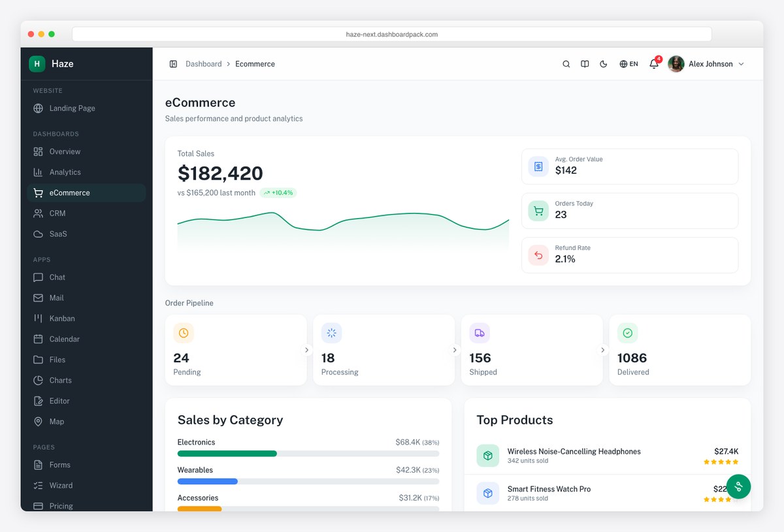The height and width of the screenshot is (532, 784).
Task: Open the Map page
Action: 86,422
